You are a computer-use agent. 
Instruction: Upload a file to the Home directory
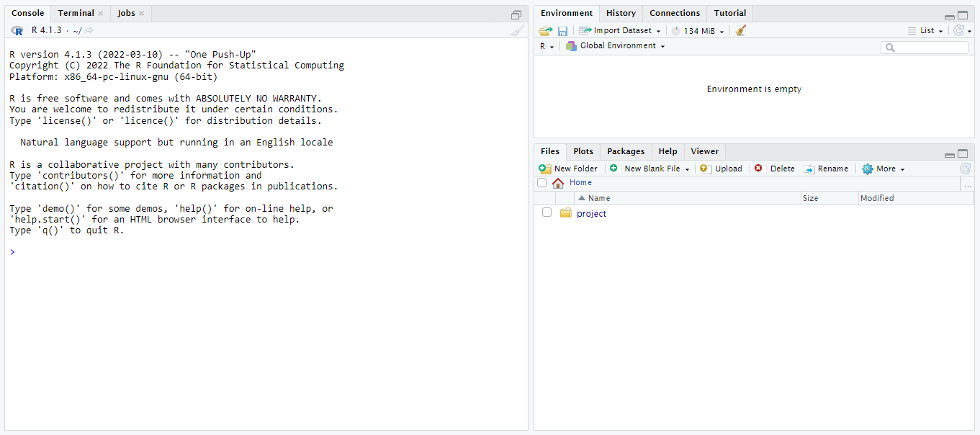721,168
